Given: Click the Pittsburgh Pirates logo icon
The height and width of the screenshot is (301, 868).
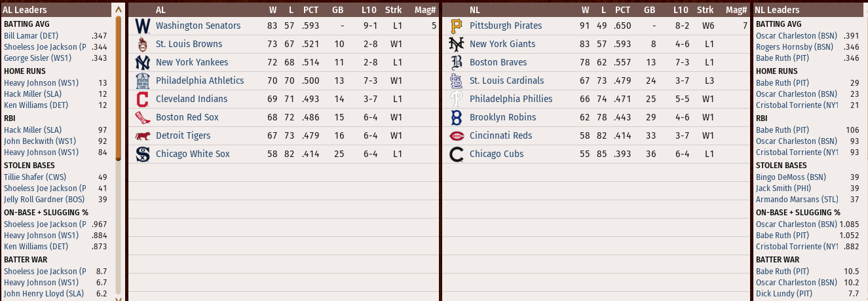Looking at the screenshot, I should [457, 26].
